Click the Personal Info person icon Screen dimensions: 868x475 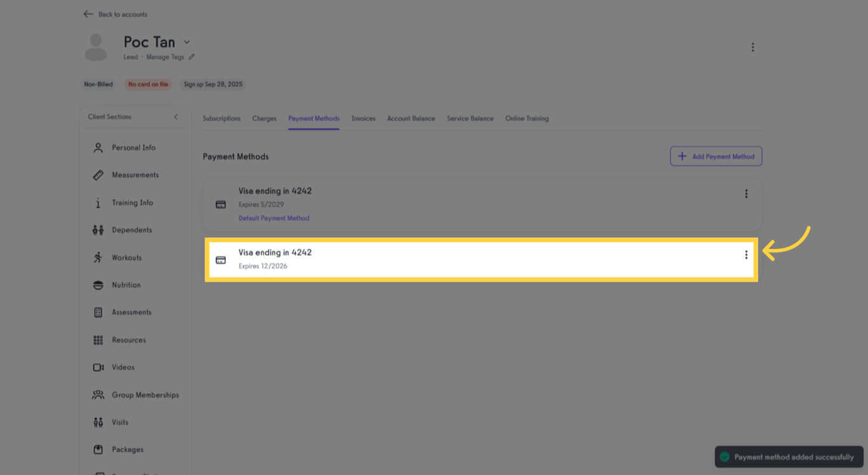98,148
